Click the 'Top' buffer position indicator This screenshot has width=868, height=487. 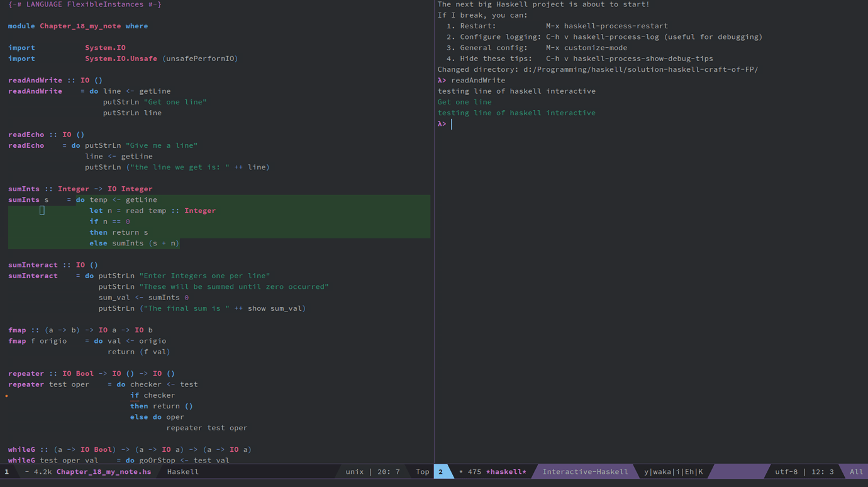pyautogui.click(x=422, y=471)
